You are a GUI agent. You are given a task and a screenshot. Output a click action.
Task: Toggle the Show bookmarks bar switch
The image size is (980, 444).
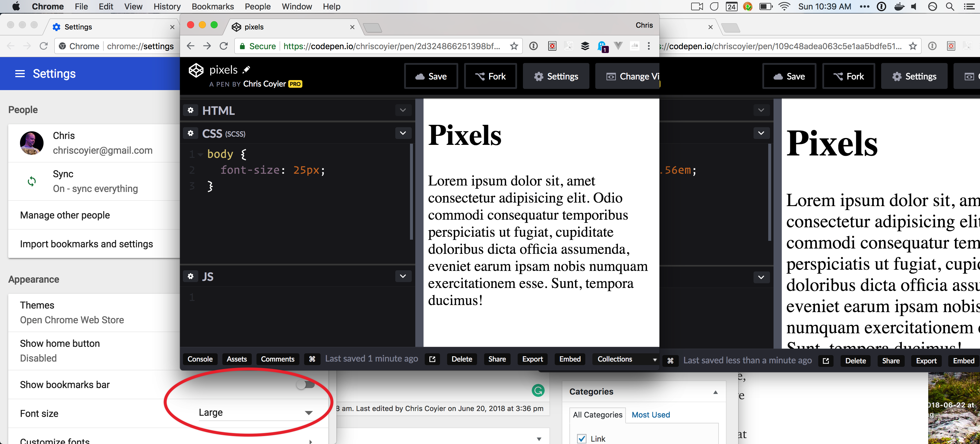point(306,385)
